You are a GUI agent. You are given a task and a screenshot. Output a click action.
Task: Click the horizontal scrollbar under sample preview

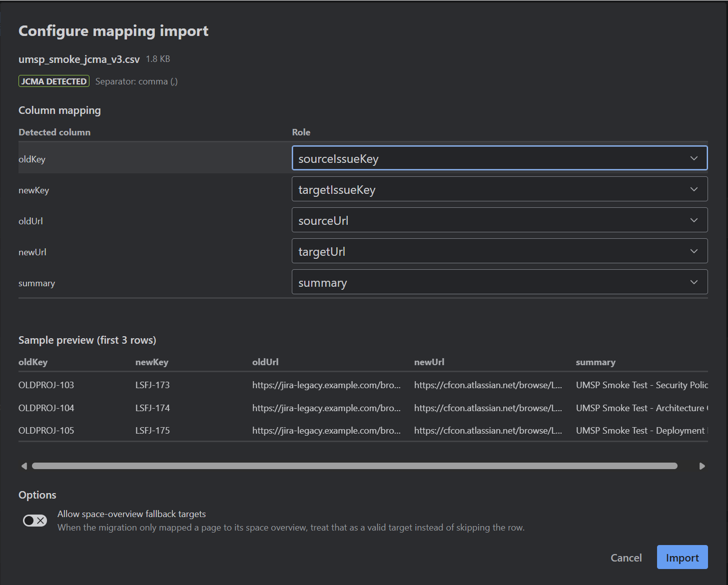[355, 466]
